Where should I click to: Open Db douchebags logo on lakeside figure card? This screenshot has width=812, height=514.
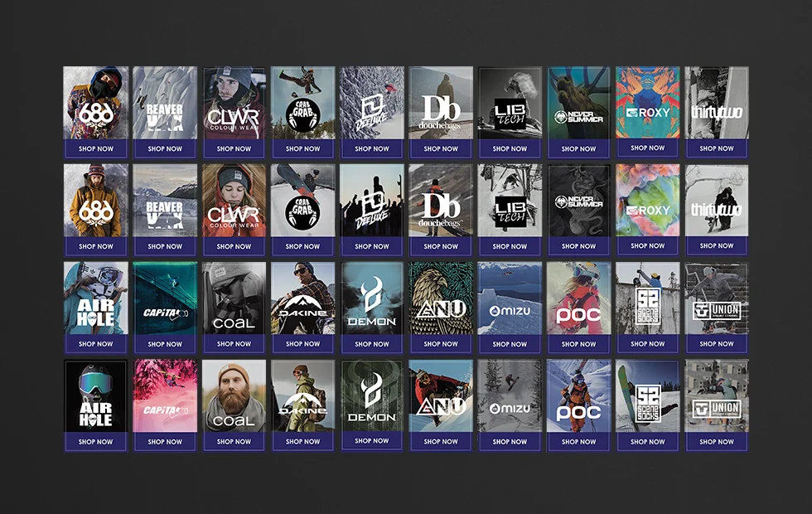point(440,112)
